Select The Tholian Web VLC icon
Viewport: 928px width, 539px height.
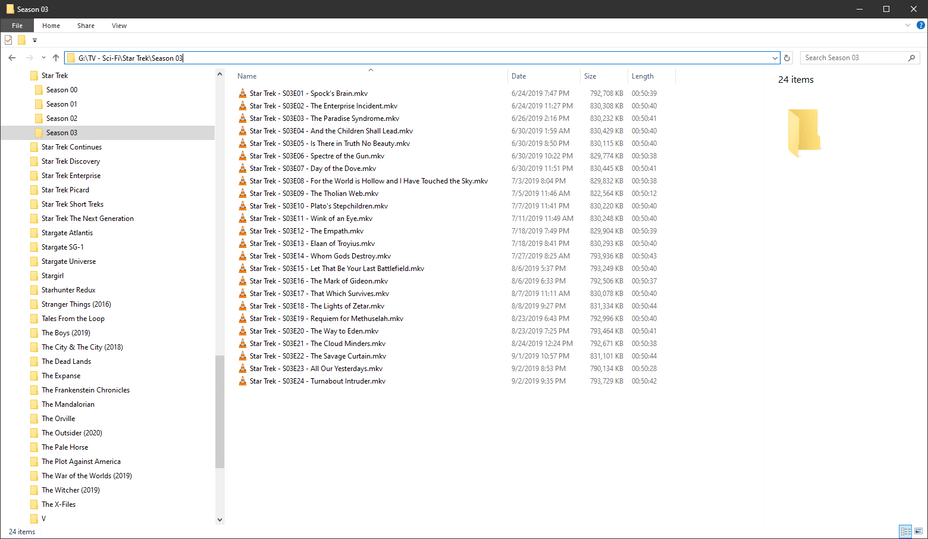click(242, 193)
